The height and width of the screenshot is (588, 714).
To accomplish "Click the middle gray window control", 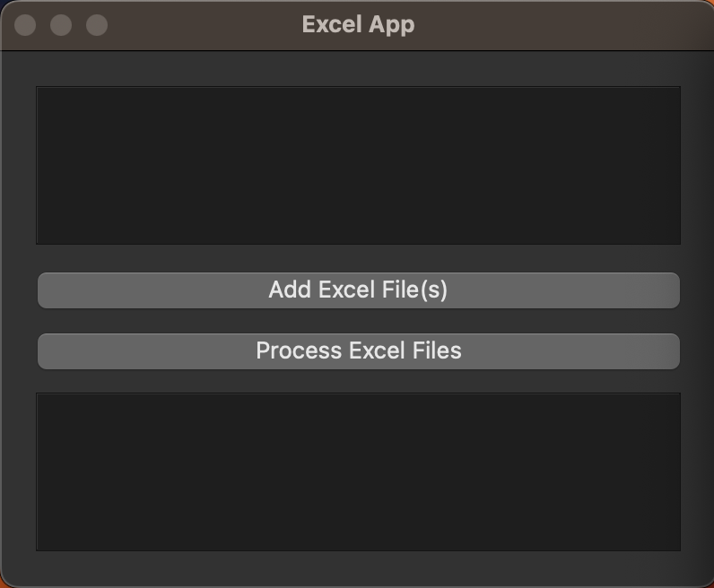I will point(61,24).
